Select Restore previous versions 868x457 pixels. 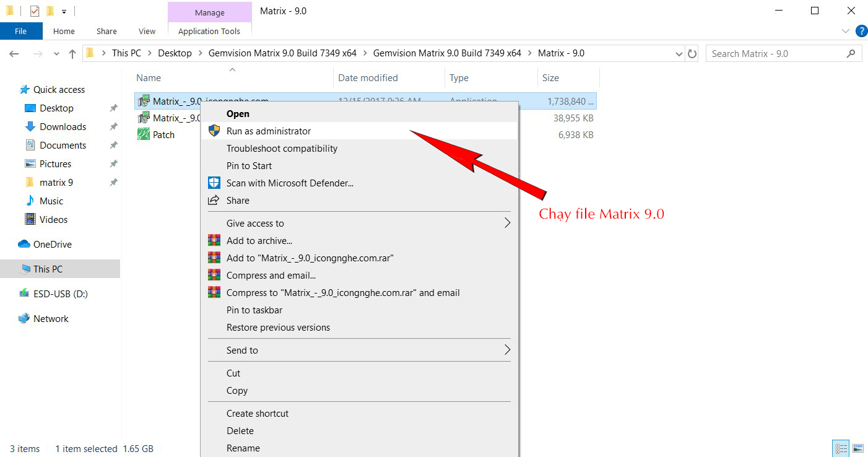pyautogui.click(x=359, y=328)
